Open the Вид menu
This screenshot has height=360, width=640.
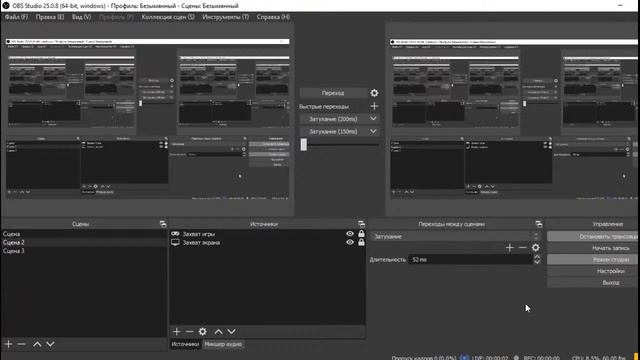[x=82, y=17]
